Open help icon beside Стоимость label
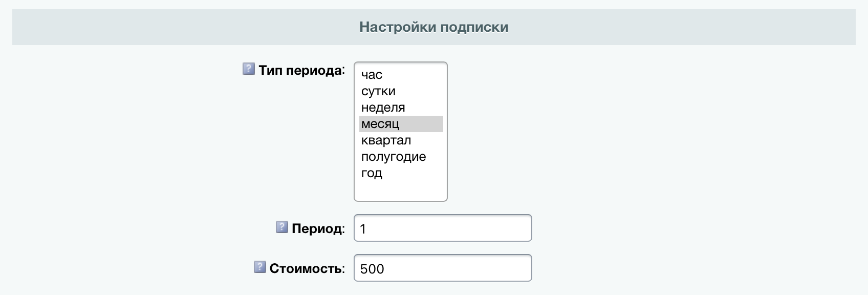868x295 pixels. point(260,267)
